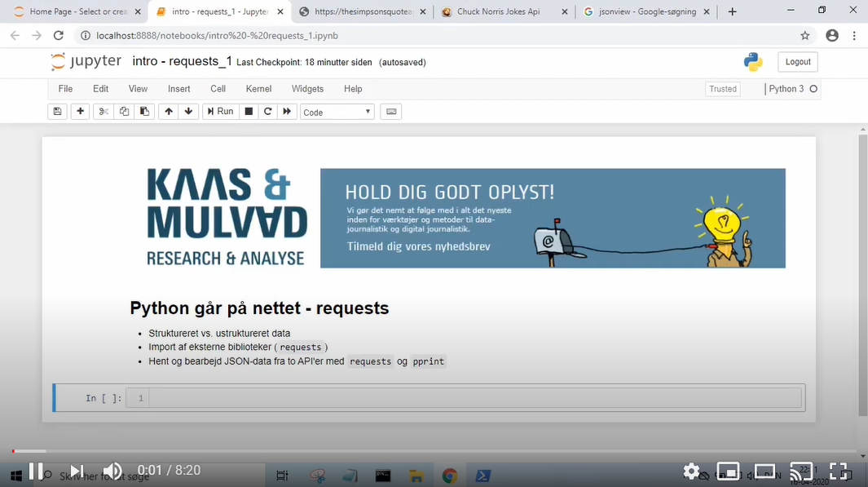Close the Home Page tab
The height and width of the screenshot is (487, 868).
(x=137, y=11)
